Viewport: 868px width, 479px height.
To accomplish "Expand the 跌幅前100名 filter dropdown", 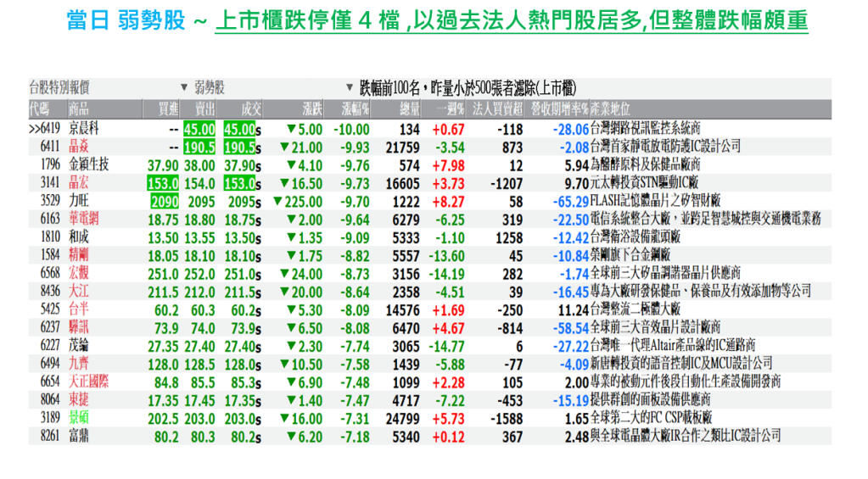I will [x=349, y=87].
